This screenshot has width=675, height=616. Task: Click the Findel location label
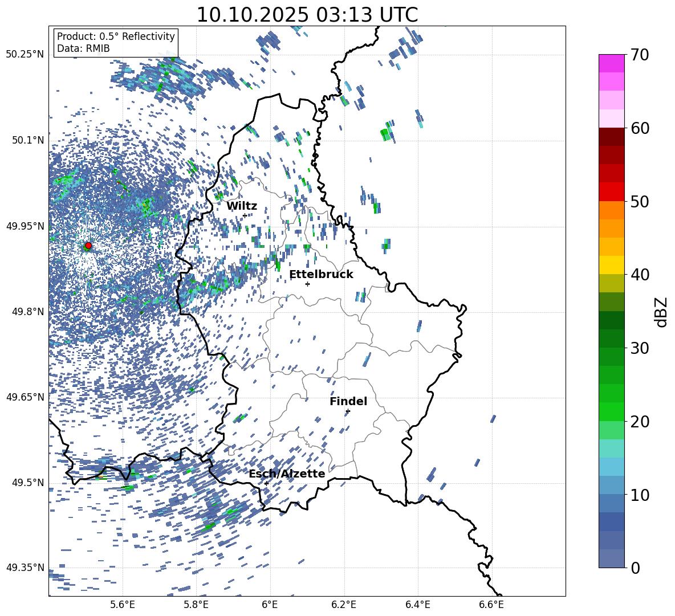348,401
